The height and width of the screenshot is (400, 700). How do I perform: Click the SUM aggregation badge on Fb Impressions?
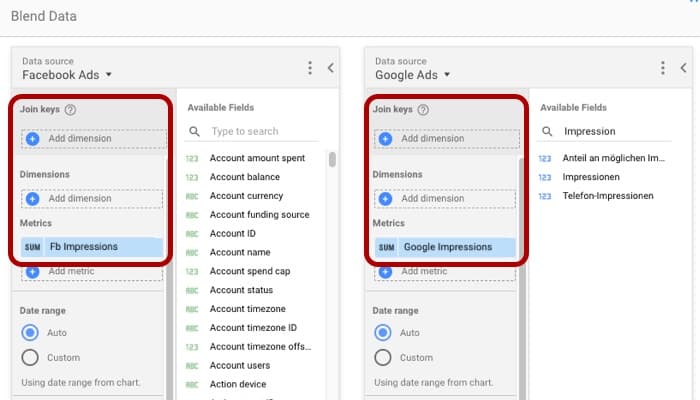pyautogui.click(x=33, y=247)
